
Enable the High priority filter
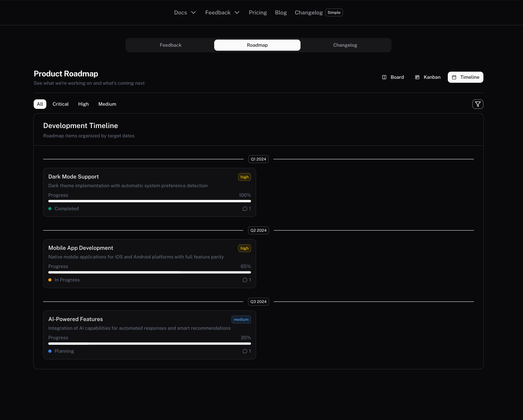[x=83, y=104]
